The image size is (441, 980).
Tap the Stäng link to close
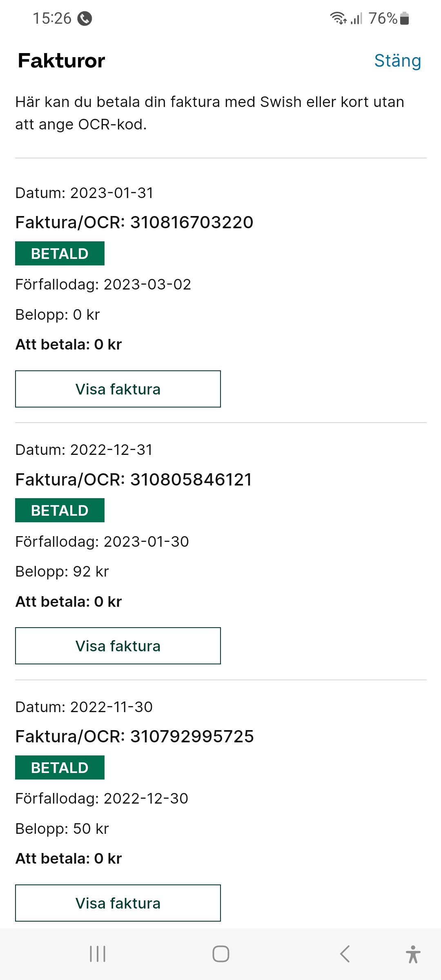[x=397, y=61]
